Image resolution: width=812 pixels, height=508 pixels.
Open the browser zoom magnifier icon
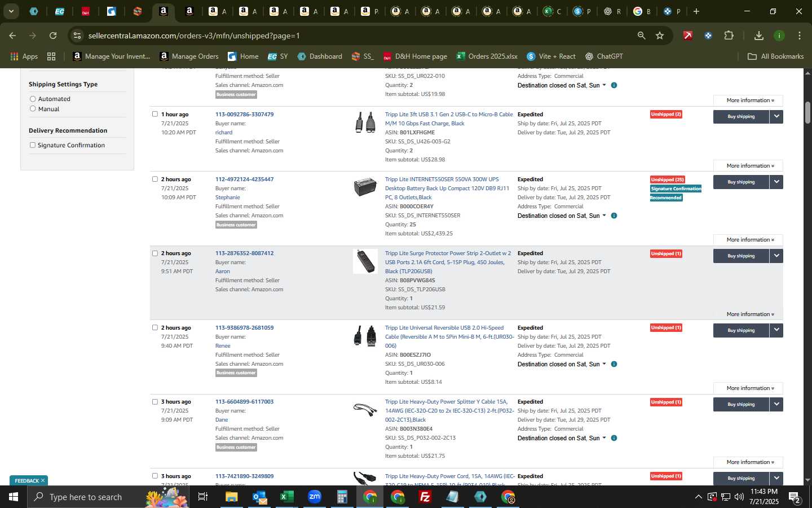coord(641,36)
